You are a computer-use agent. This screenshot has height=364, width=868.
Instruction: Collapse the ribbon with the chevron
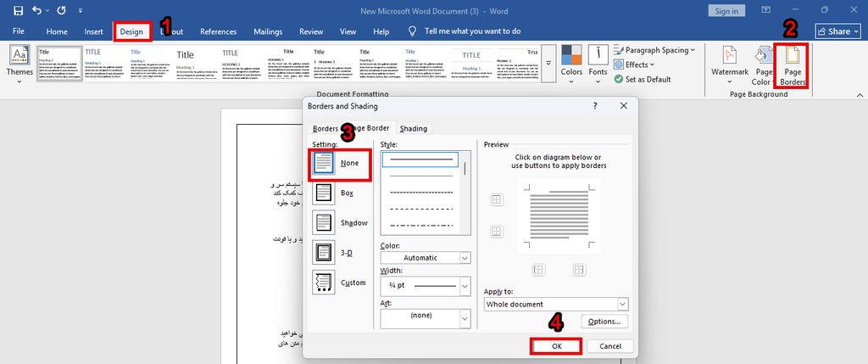858,94
